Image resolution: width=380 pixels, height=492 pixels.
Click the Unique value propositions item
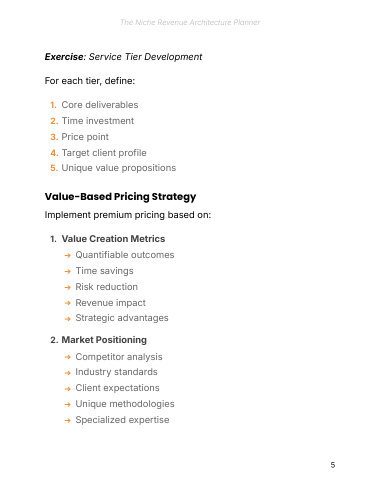pyautogui.click(x=119, y=168)
